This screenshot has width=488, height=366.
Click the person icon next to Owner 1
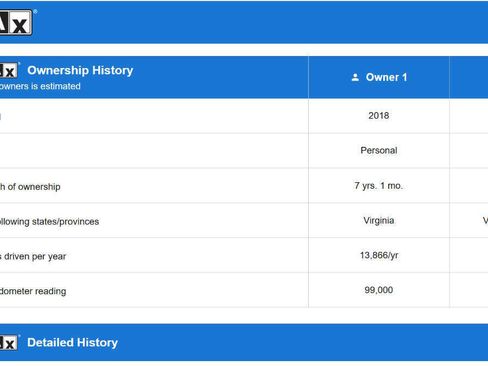355,77
